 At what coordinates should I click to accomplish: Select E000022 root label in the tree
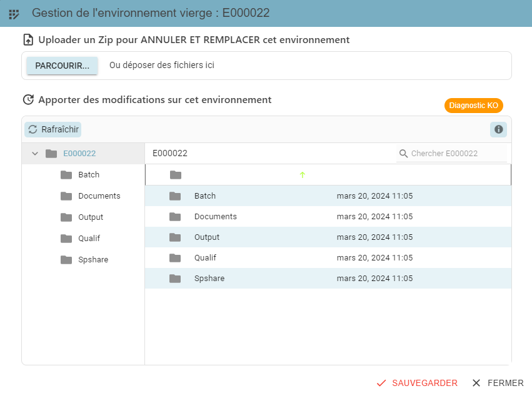coord(79,154)
